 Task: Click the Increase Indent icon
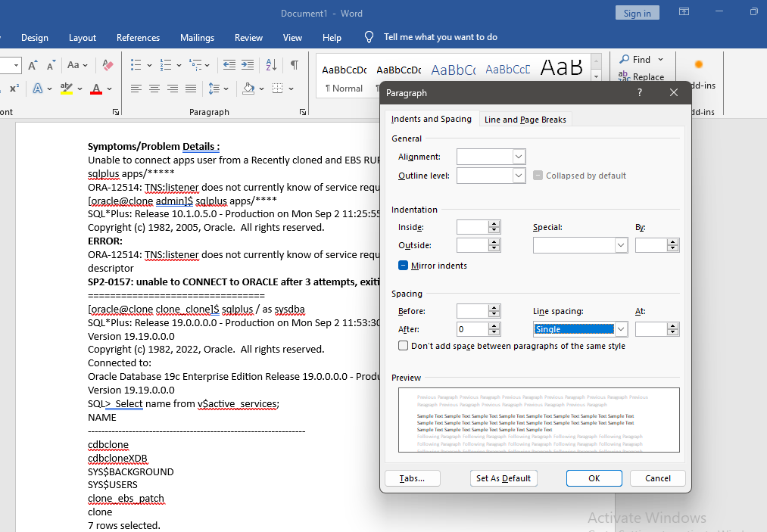(x=248, y=65)
